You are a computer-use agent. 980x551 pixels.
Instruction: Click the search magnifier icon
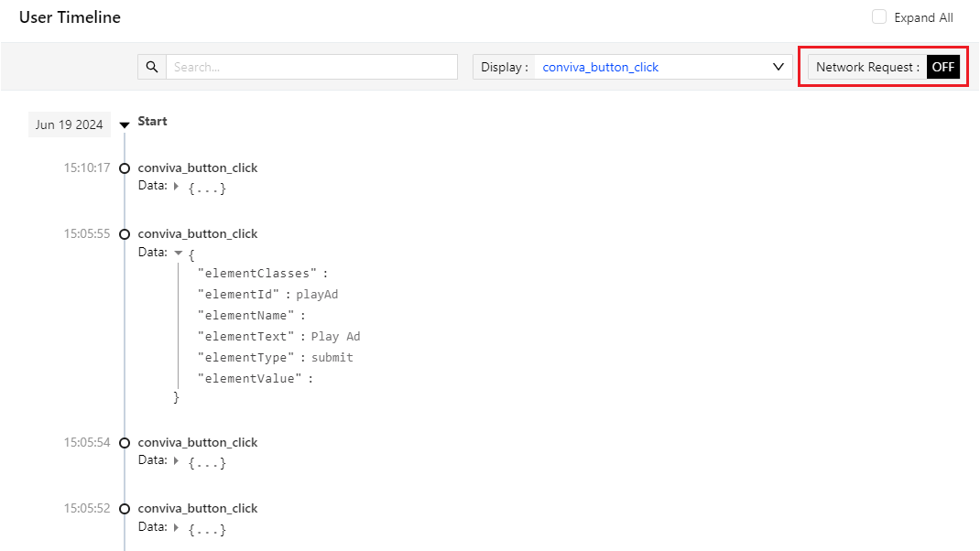152,67
